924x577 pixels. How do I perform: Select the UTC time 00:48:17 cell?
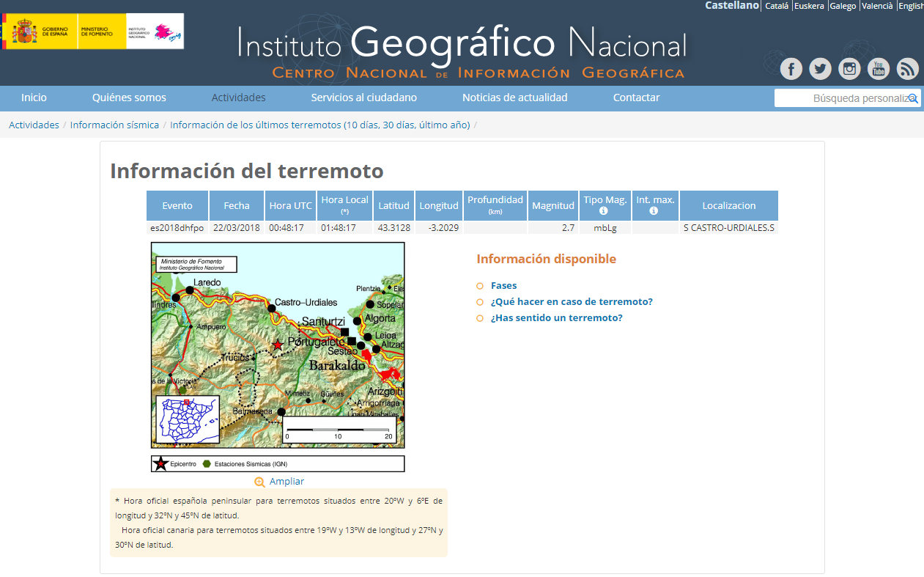click(x=291, y=228)
